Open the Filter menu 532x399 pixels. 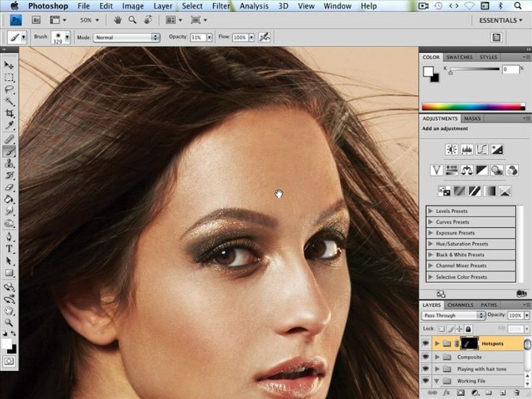pyautogui.click(x=221, y=6)
